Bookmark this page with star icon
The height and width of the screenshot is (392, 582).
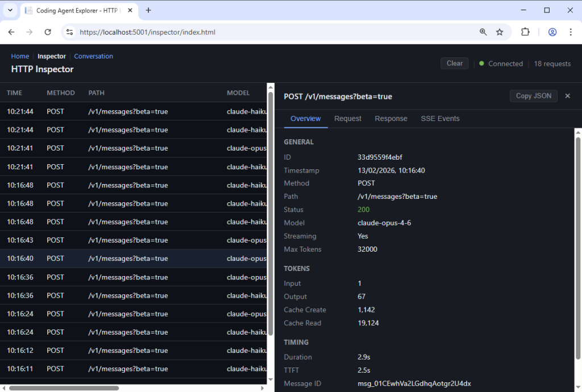500,32
